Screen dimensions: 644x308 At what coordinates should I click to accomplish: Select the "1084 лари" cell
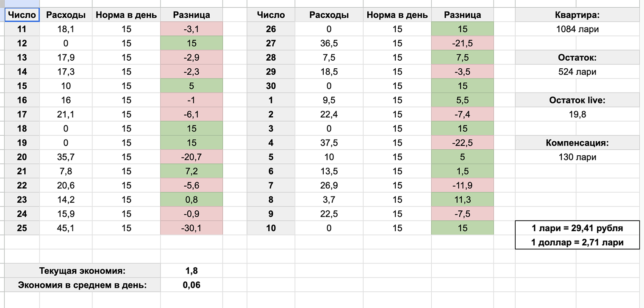pyautogui.click(x=577, y=29)
